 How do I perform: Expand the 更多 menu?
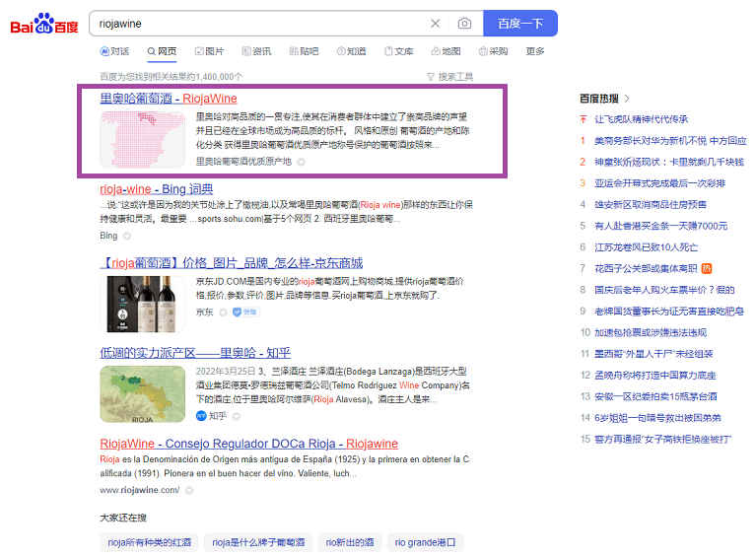point(534,51)
